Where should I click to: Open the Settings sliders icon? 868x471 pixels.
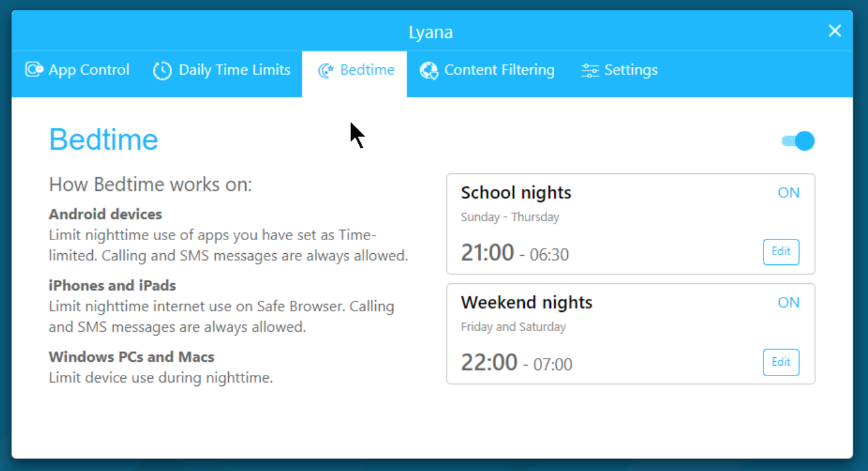pyautogui.click(x=590, y=69)
